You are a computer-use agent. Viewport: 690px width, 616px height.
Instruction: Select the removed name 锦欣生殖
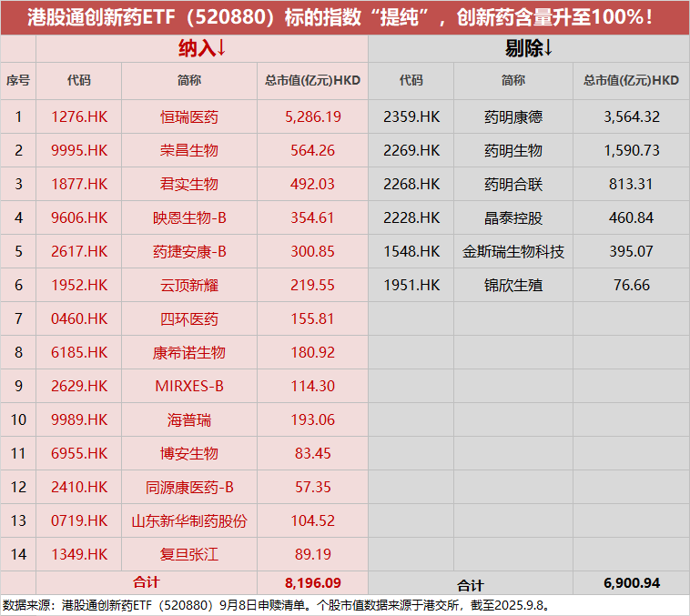[513, 285]
